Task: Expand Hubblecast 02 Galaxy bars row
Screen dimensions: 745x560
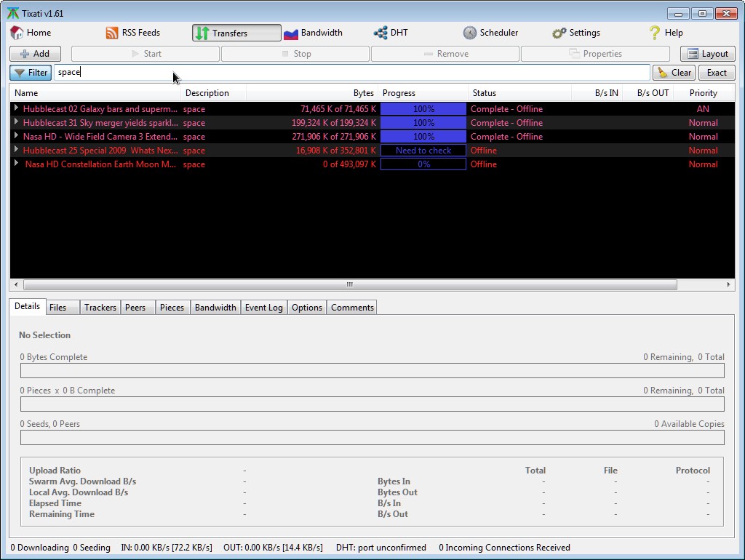Action: 16,108
